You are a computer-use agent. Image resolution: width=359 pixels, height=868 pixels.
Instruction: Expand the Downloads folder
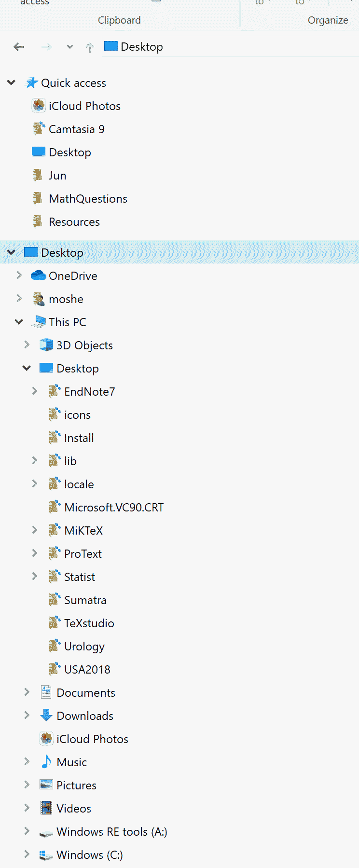(27, 715)
